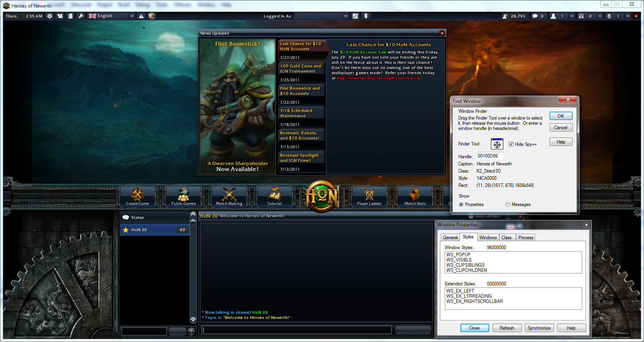Click the clan banner icon in top bar
This screenshot has width=644, height=342.
pos(581,16)
